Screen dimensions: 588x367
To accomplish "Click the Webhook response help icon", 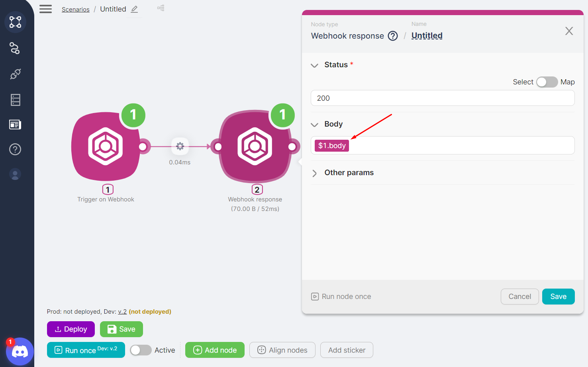I will pos(393,36).
